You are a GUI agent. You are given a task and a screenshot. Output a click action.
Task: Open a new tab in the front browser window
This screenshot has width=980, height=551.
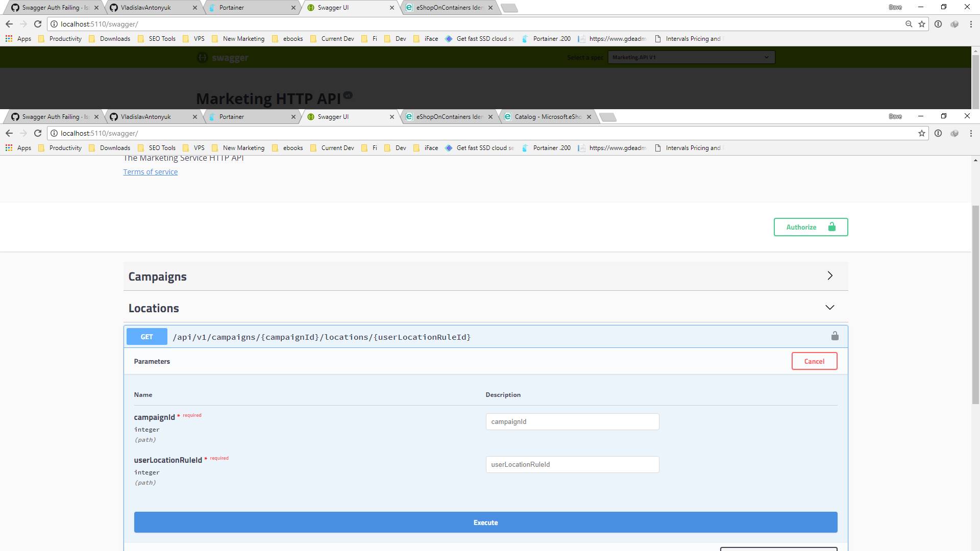pyautogui.click(x=608, y=117)
